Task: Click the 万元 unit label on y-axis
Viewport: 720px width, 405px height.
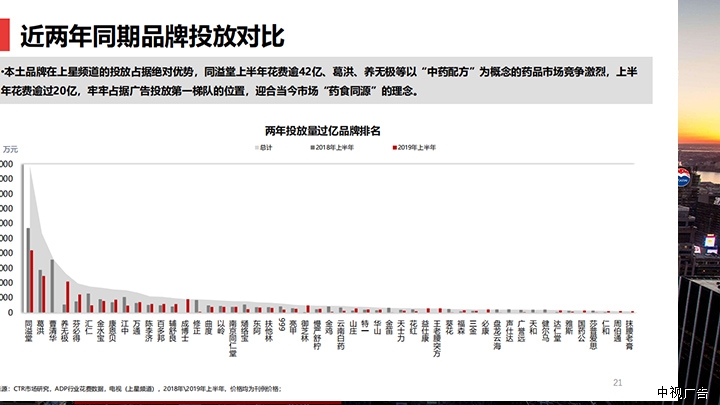Action: [x=10, y=150]
